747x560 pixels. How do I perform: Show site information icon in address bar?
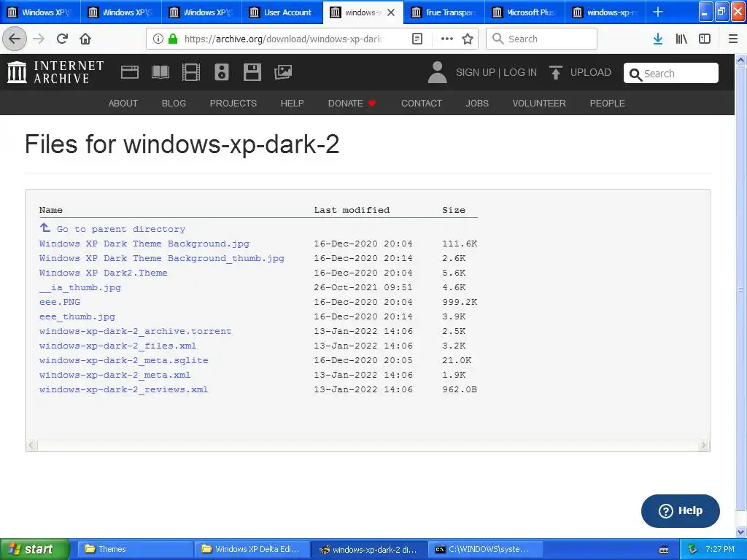tap(158, 39)
